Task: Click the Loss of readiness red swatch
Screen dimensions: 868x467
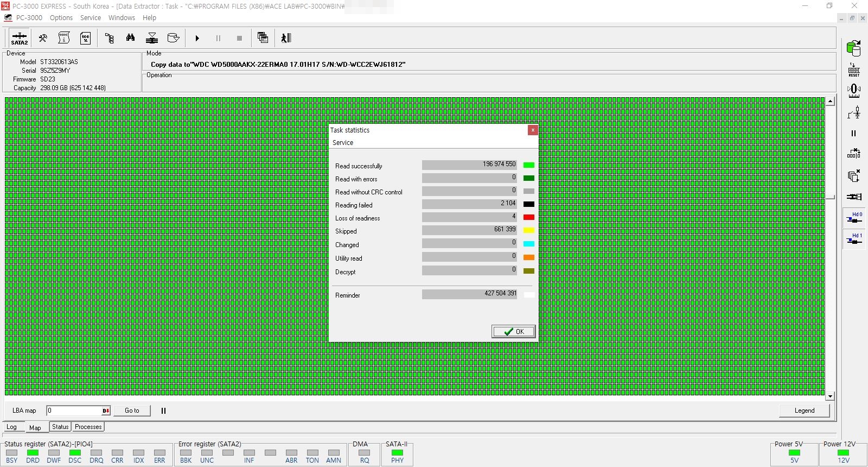Action: click(x=529, y=217)
